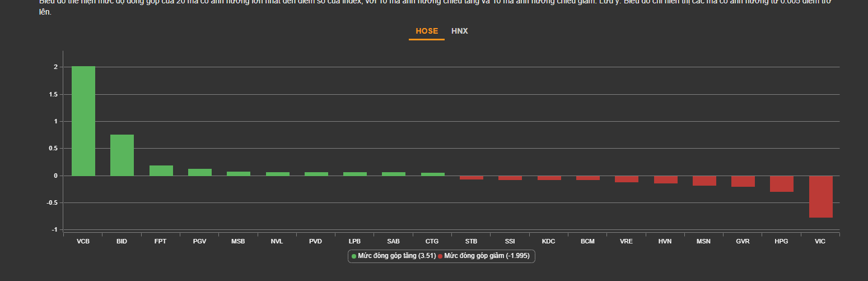The width and height of the screenshot is (868, 281).
Task: Click the STB axis label
Action: coord(471,241)
